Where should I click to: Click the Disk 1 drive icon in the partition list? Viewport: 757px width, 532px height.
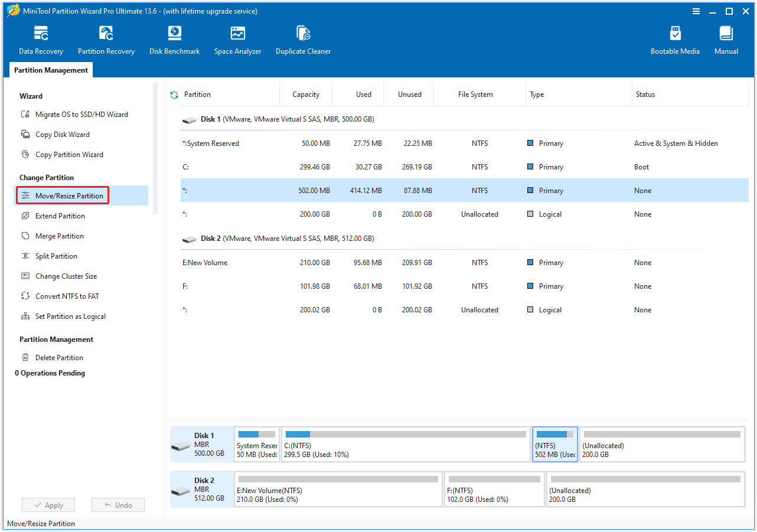[190, 120]
